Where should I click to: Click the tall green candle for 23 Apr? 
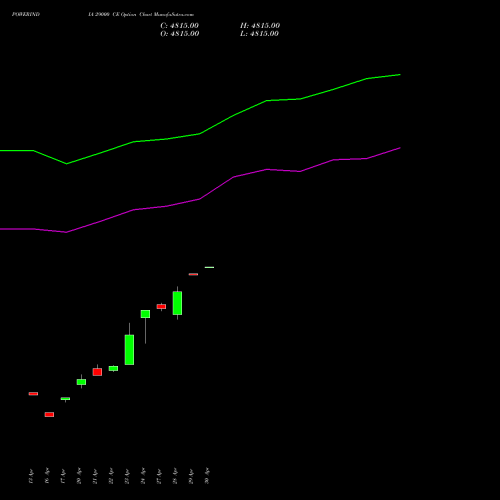(129, 350)
